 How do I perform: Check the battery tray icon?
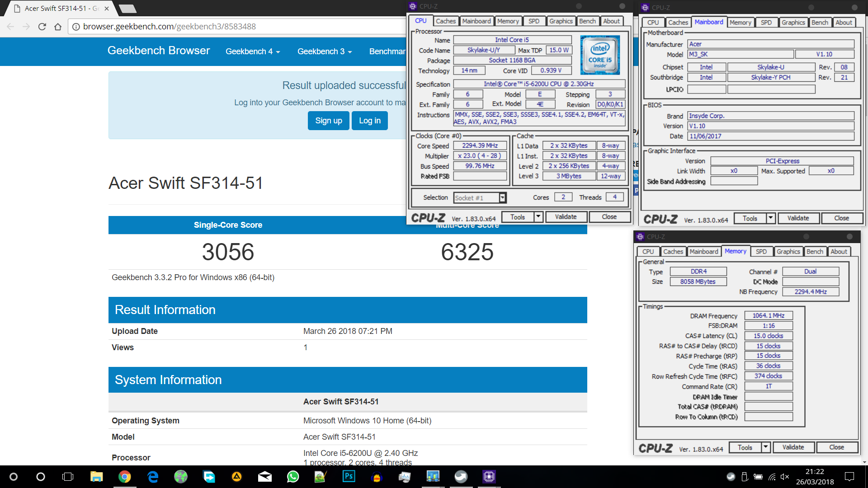(758, 477)
